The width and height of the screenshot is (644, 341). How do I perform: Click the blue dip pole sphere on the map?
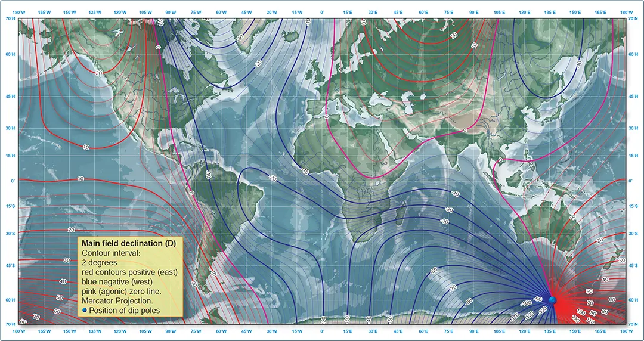553,300
